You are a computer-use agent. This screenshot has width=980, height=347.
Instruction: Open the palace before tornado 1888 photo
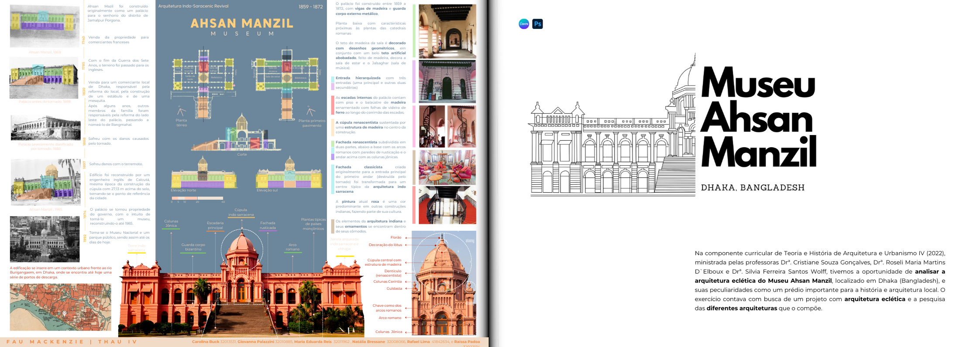[x=44, y=78]
